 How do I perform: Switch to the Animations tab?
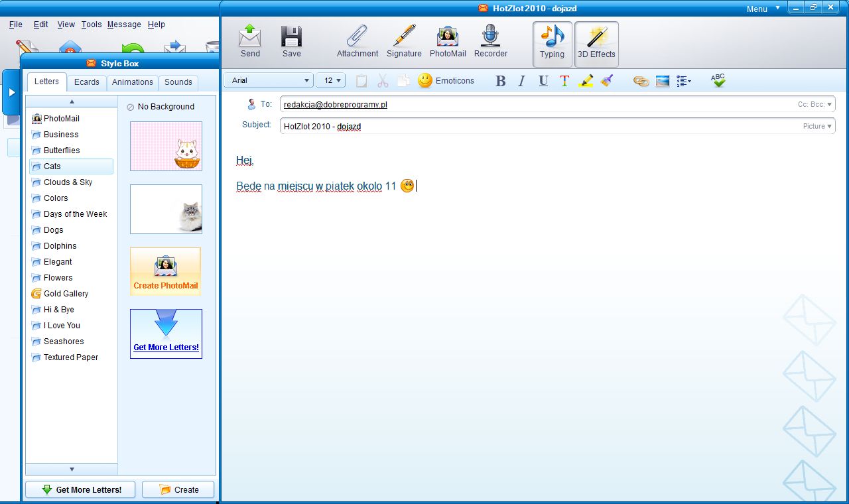point(133,82)
